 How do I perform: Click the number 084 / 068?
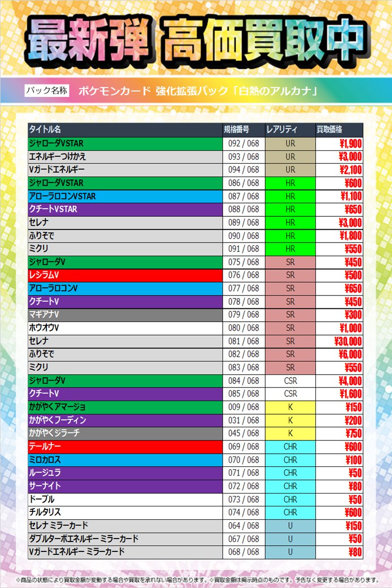(244, 381)
